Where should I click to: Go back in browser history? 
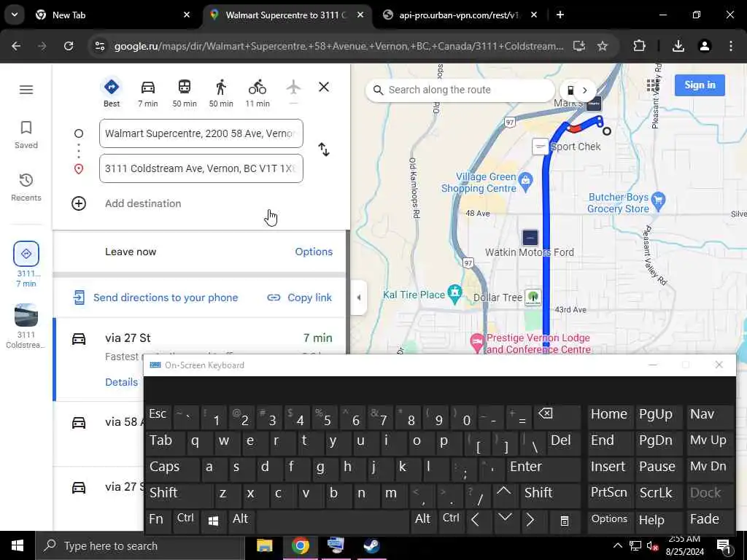[16, 46]
